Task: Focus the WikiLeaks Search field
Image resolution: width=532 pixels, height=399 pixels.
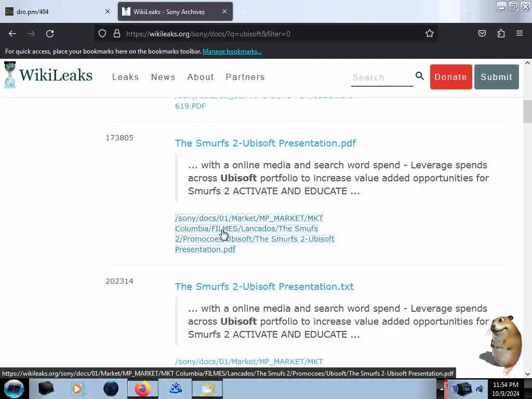Action: (x=382, y=78)
